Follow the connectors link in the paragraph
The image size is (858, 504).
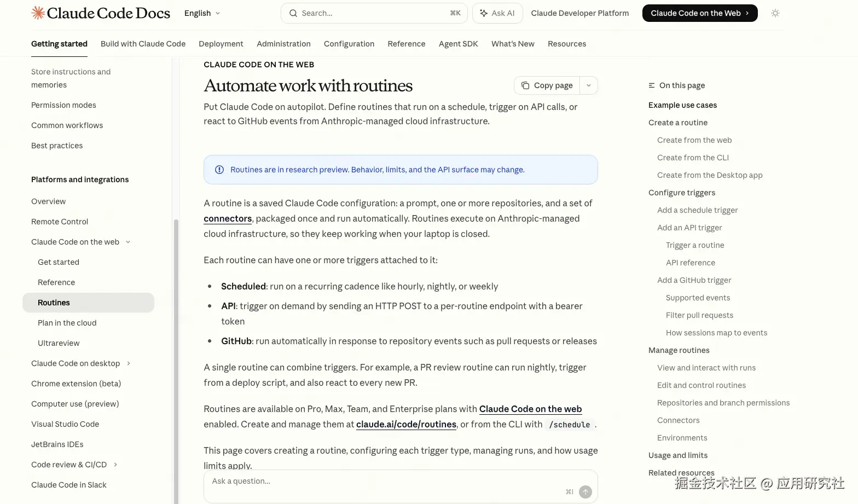tap(228, 218)
